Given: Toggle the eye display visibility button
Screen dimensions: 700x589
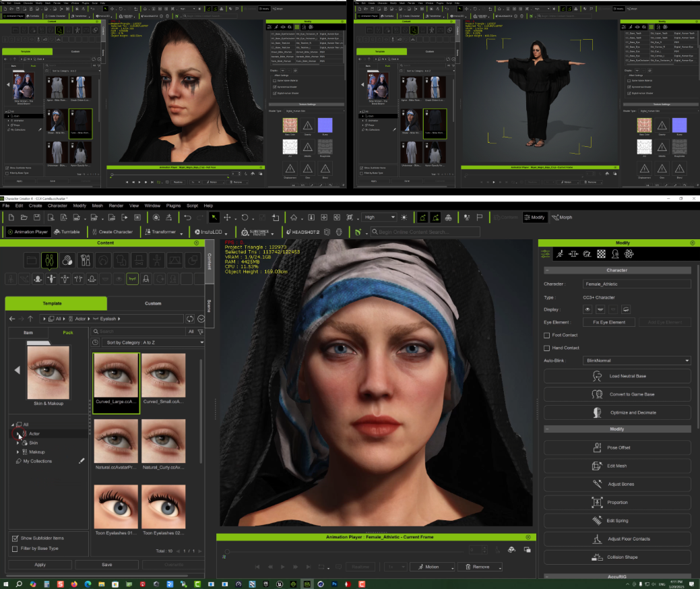Looking at the screenshot, I should click(587, 309).
